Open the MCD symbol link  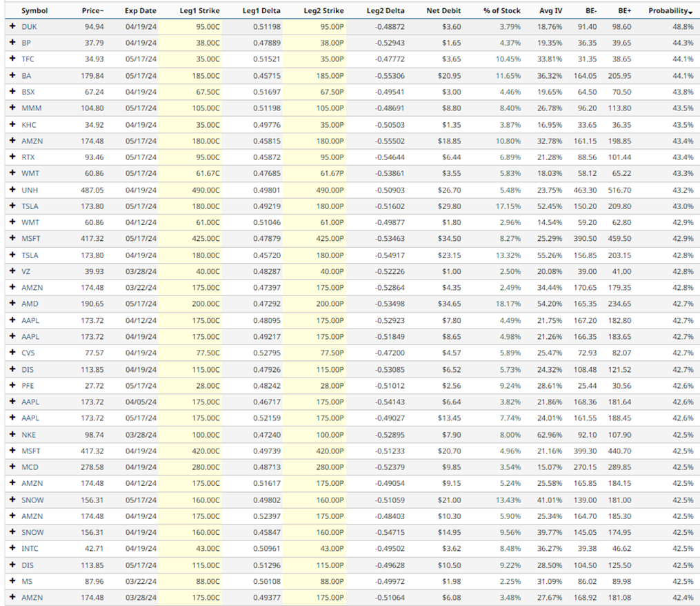30,467
